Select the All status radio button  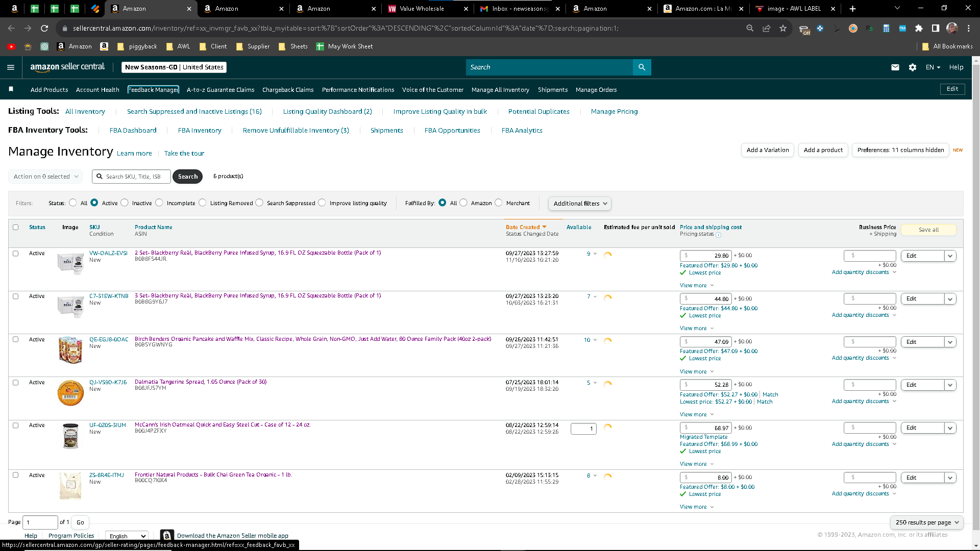pyautogui.click(x=73, y=203)
